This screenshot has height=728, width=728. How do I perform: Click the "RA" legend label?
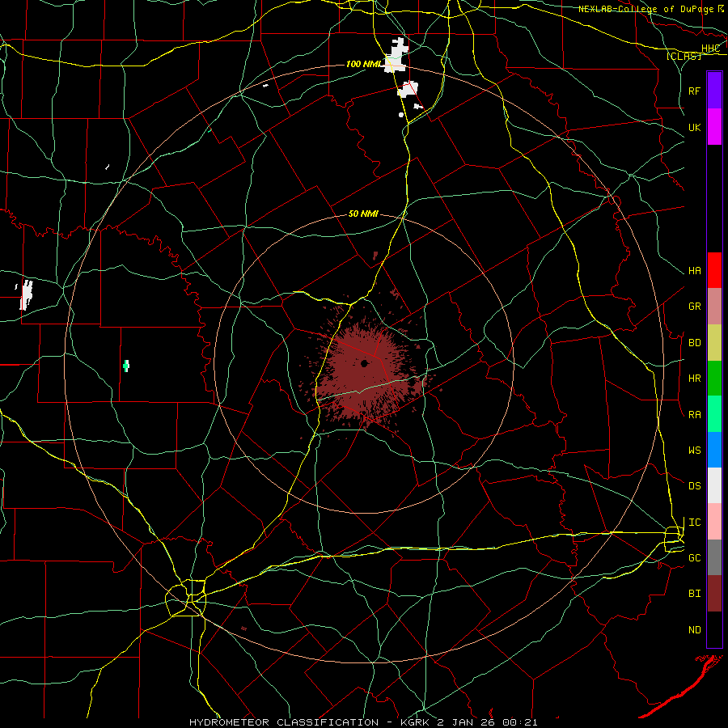pos(695,415)
